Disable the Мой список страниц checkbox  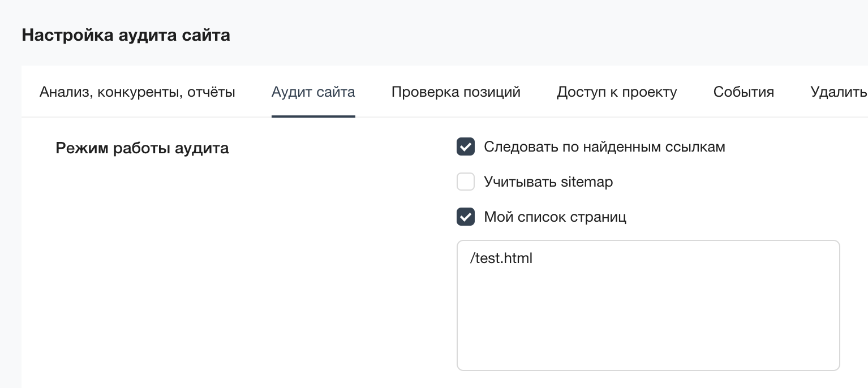pyautogui.click(x=466, y=217)
